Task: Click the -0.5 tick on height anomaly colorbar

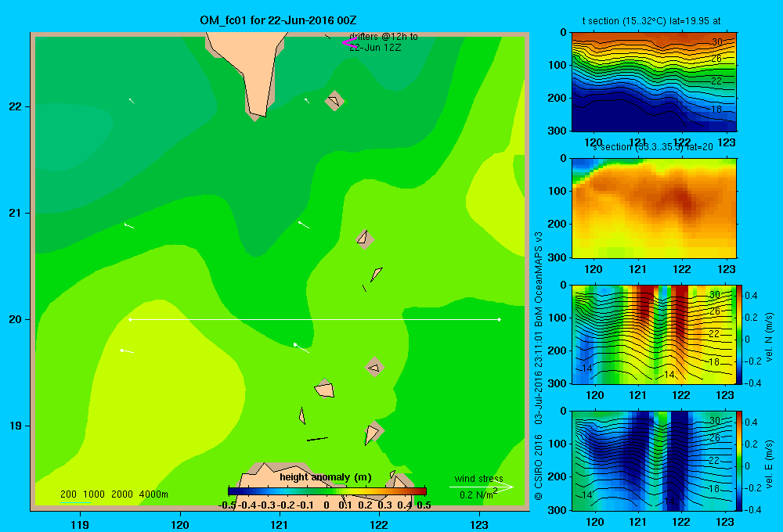Action: click(228, 505)
